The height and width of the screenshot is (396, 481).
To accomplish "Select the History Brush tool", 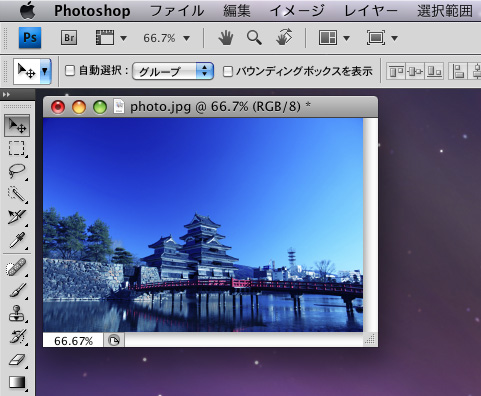I will (x=17, y=336).
